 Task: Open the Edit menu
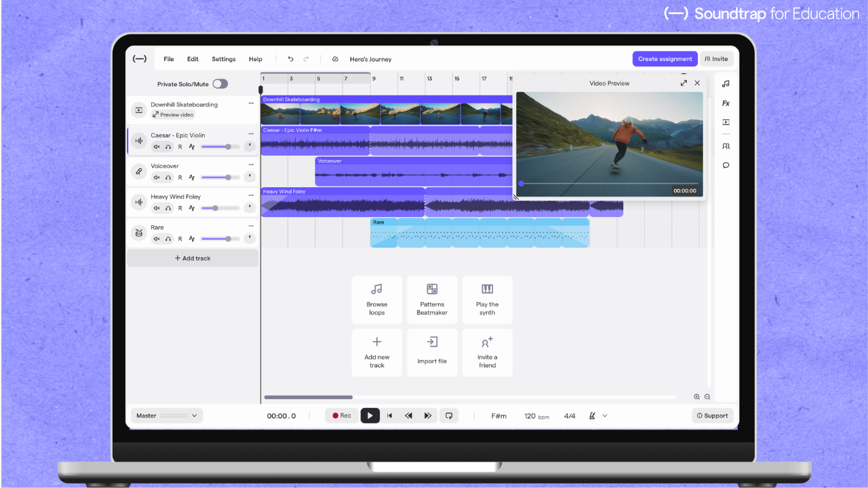(193, 59)
